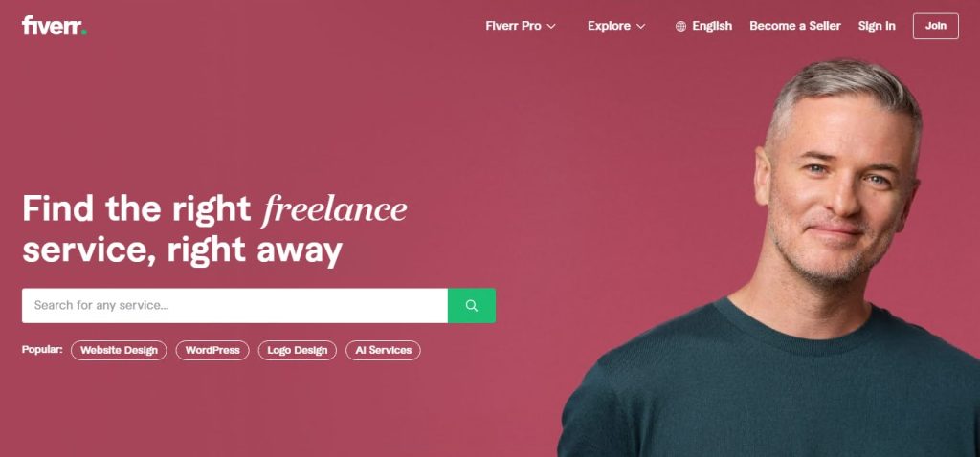Focus the Search for any service field
The width and height of the screenshot is (980, 457).
(235, 305)
